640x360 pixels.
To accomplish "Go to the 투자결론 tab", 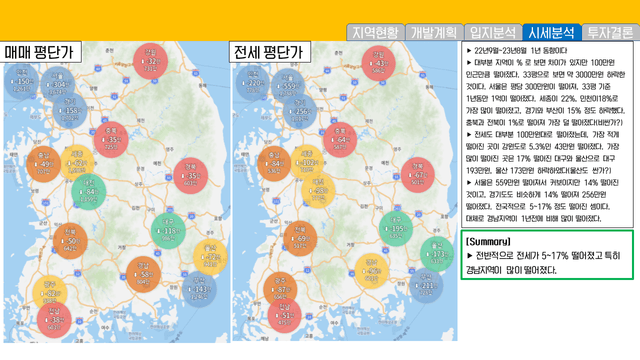I will 611,32.
